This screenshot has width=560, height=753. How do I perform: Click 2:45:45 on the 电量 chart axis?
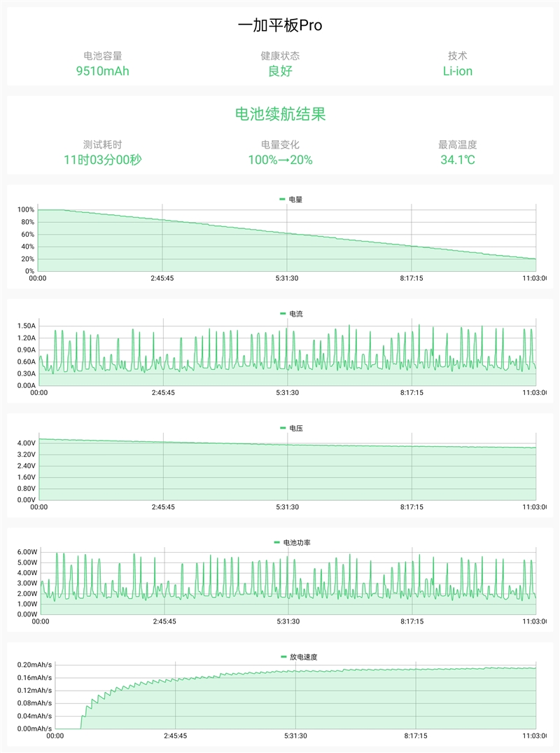(162, 279)
